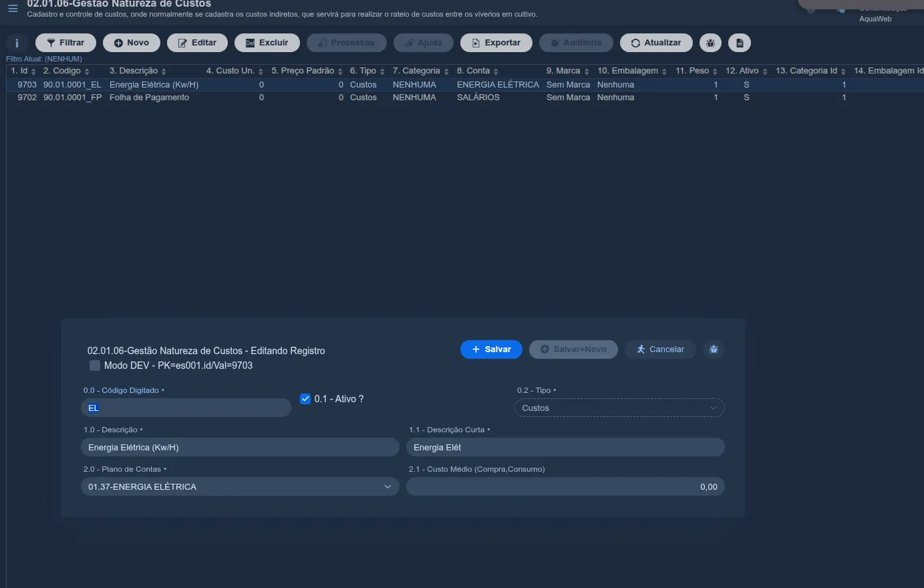
Task: Sort by the Descrição column arrows
Action: click(164, 71)
